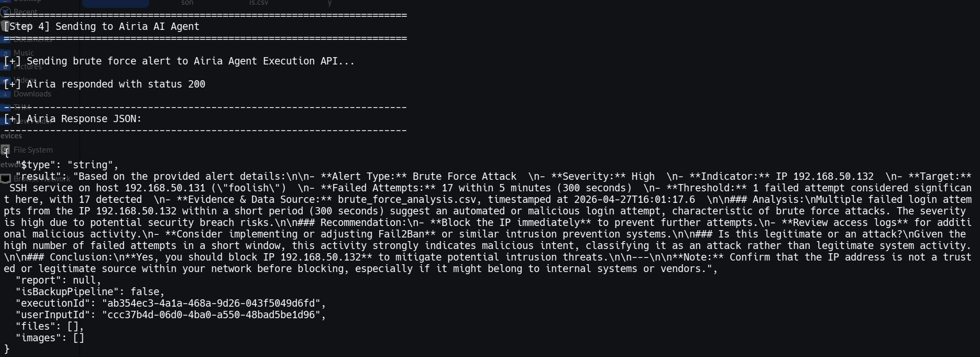
Task: Select the THM sidebar bookmark
Action: pos(22,107)
